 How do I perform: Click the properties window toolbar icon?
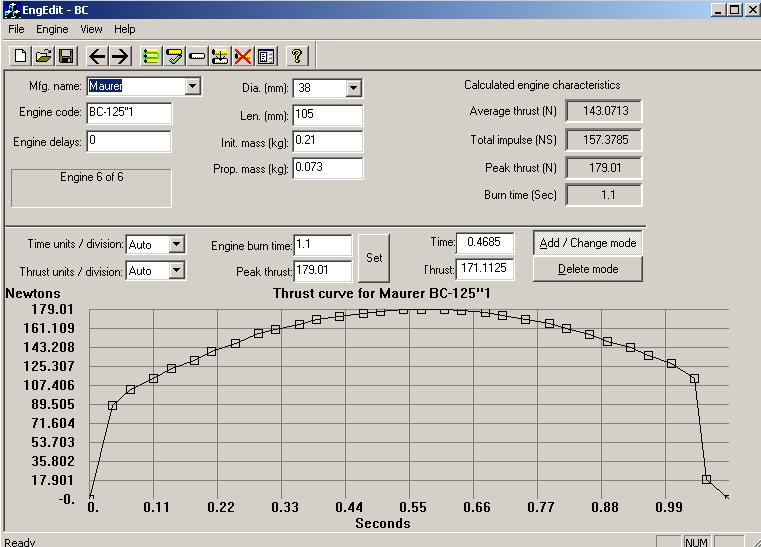coord(265,56)
